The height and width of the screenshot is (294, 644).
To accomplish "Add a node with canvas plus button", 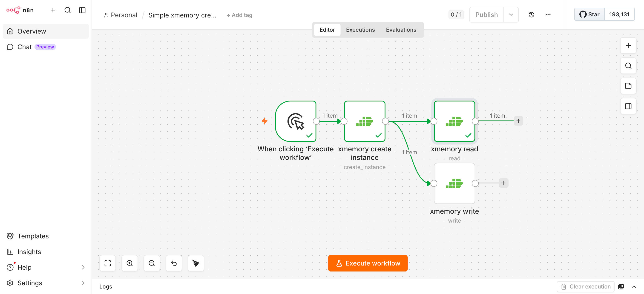I will click(628, 46).
